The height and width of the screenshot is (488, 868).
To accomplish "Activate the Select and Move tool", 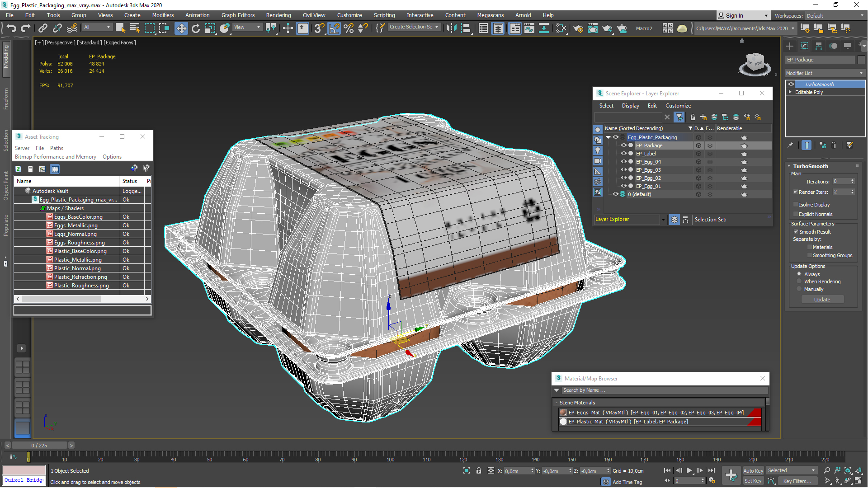I will [x=181, y=28].
